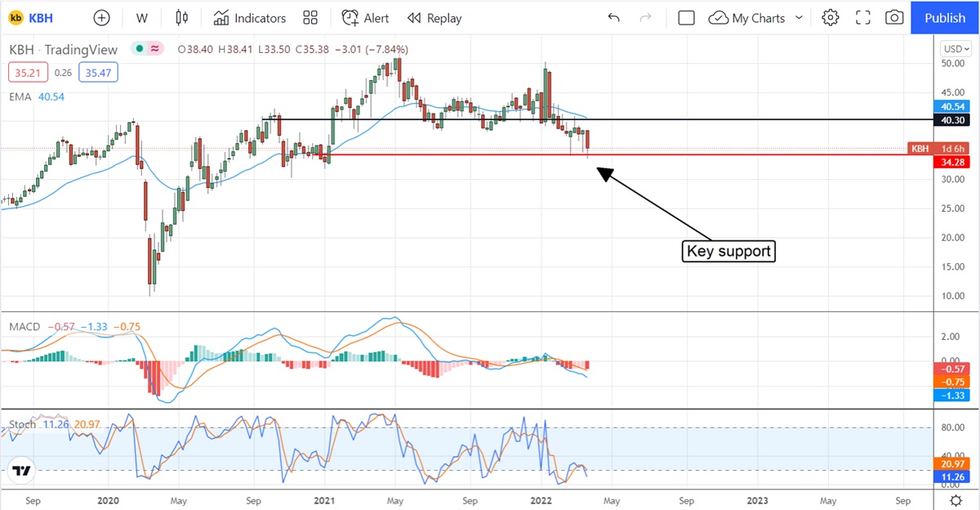Expand the USD currency dropdown
980x510 pixels.
pyautogui.click(x=955, y=42)
